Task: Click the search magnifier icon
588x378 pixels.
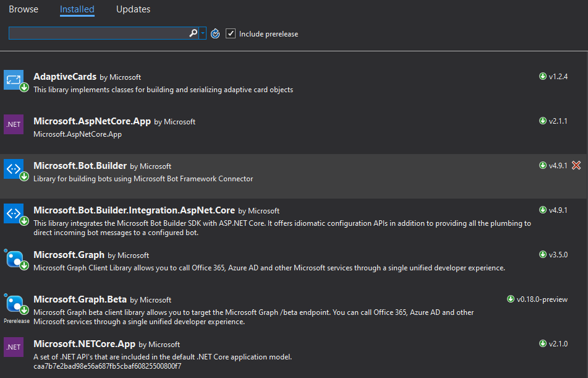Action: [x=193, y=33]
